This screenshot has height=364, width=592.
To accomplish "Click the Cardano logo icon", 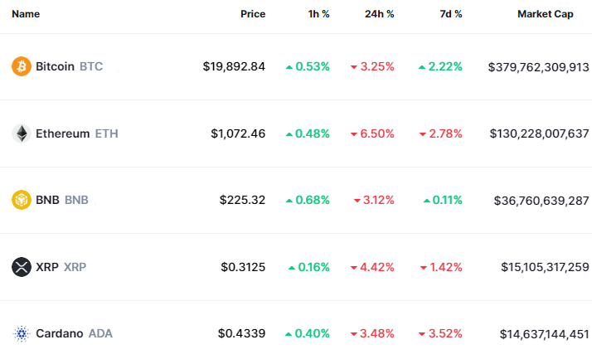I will click(22, 333).
